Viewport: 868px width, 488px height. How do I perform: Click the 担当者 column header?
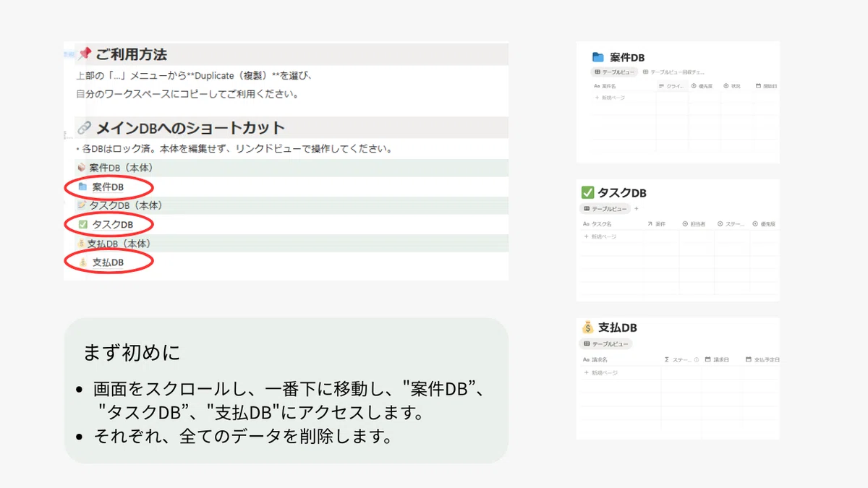coord(695,224)
